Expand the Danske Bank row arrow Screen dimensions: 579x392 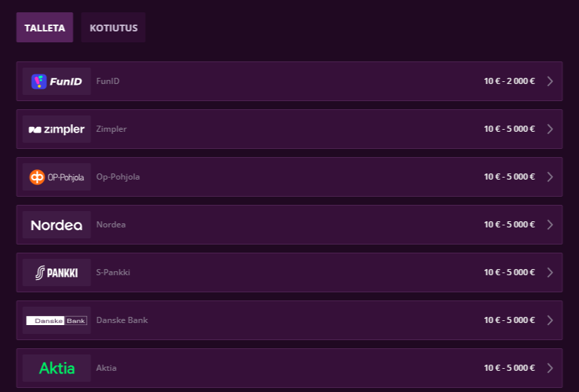click(550, 320)
